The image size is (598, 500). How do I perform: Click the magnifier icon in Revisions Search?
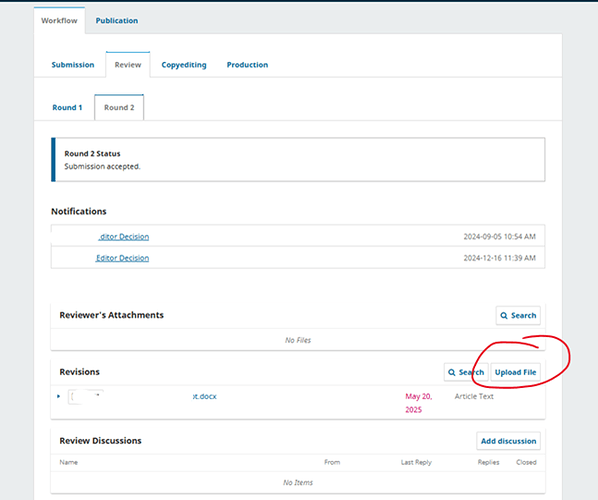[x=452, y=372]
